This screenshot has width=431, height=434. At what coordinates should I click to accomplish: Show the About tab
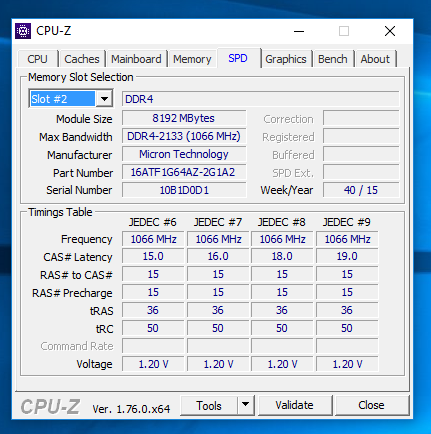(375, 59)
